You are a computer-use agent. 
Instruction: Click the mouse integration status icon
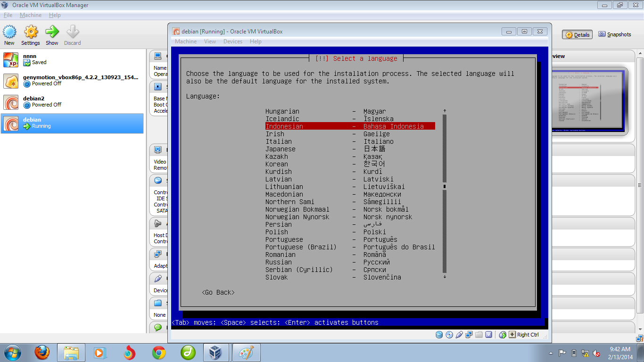click(x=503, y=335)
